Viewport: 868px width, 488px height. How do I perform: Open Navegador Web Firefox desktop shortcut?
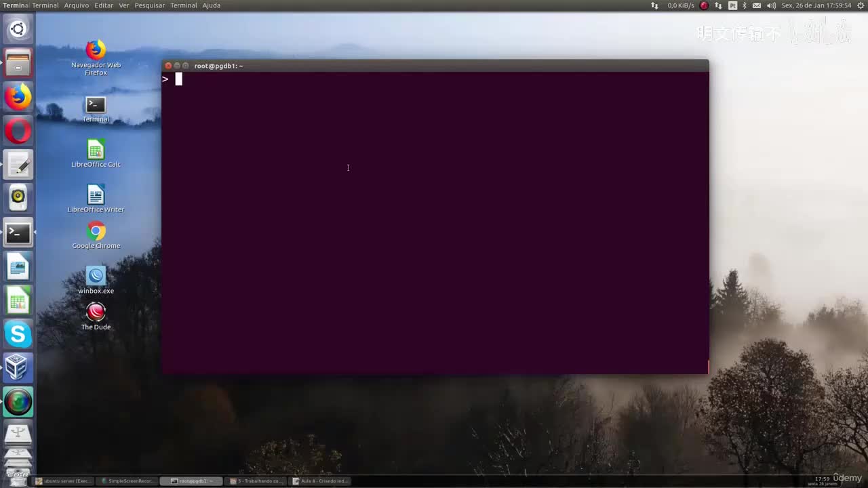click(x=96, y=58)
